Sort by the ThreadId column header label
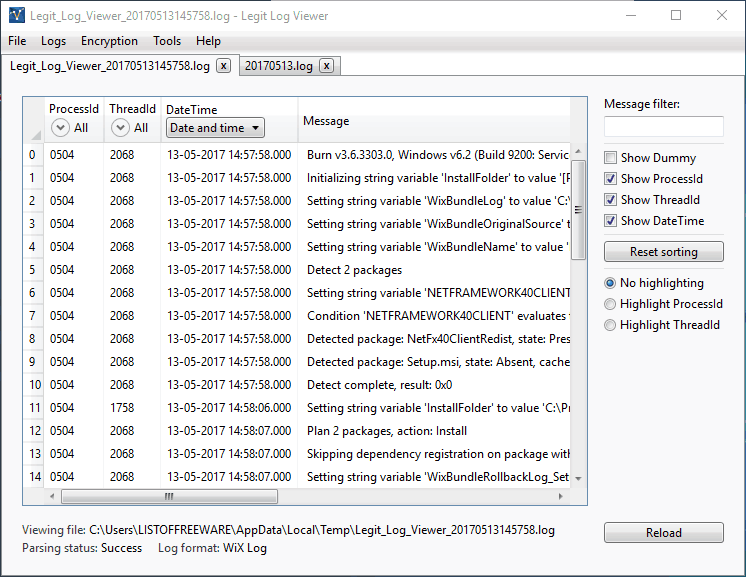 132,109
